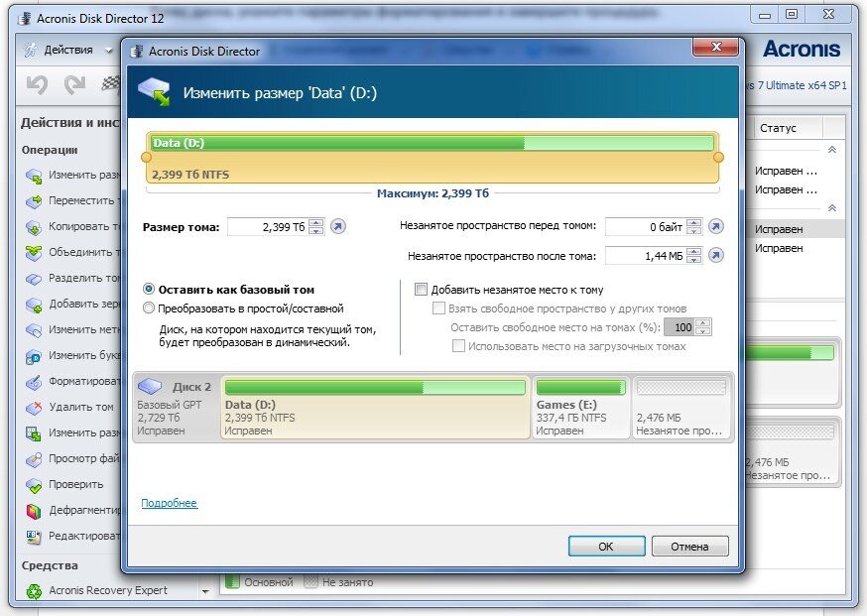Click the Actions menu icon in main window
This screenshot has width=867, height=616.
click(31, 50)
